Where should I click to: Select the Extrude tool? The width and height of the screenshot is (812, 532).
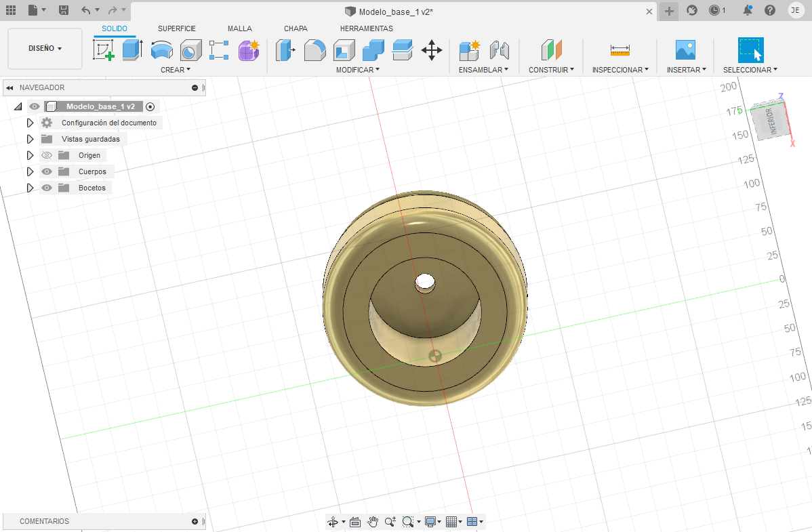133,50
